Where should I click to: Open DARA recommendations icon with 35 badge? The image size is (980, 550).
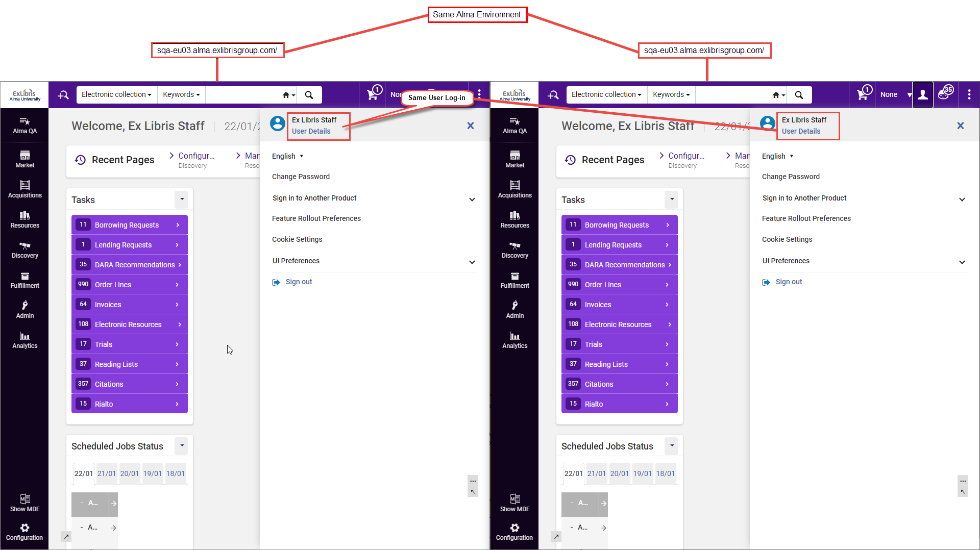[945, 93]
